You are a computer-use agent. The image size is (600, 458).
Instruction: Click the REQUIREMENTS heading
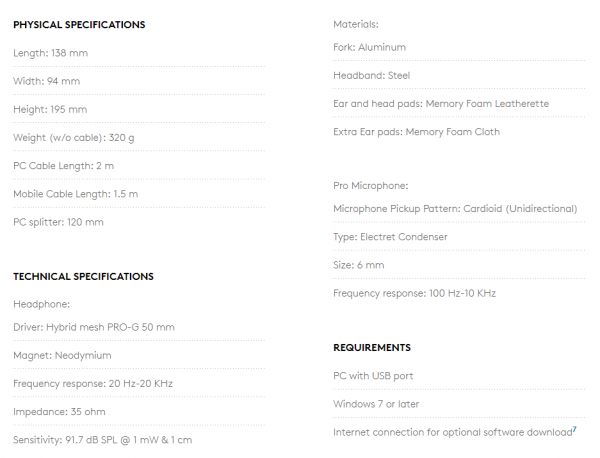[372, 347]
